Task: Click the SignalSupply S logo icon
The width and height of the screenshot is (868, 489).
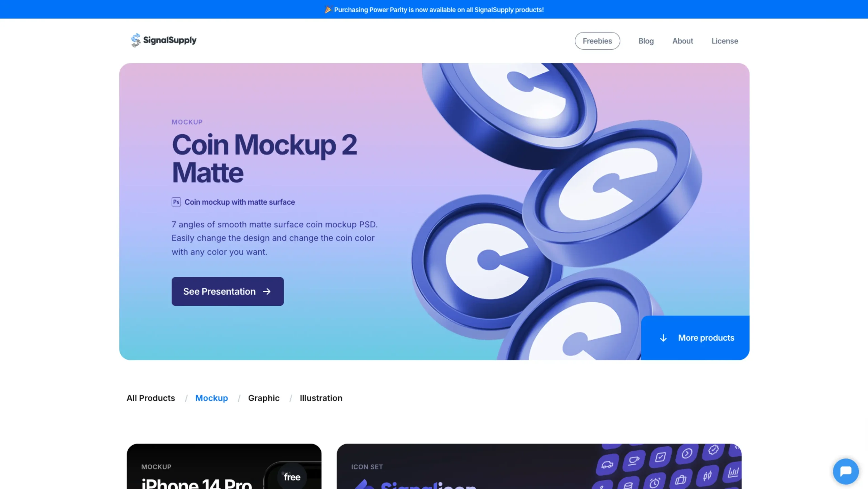Action: [136, 40]
